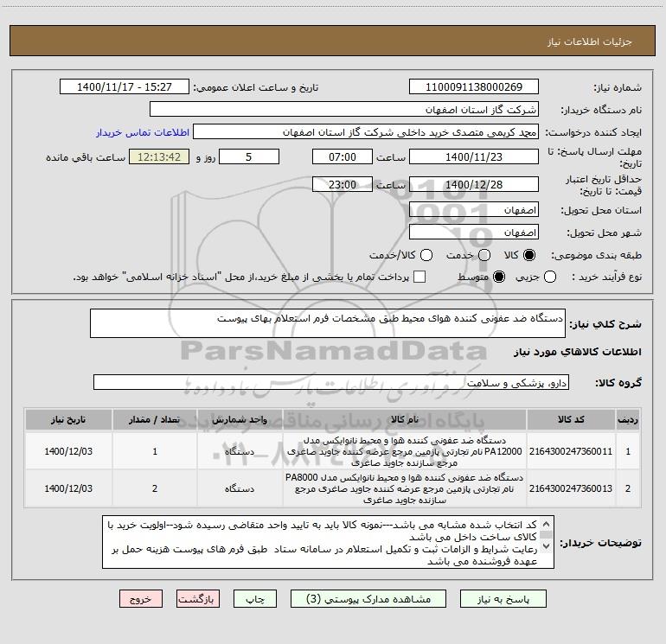
Task: Click the price validity date 1400/12/28 field
Action: [x=474, y=184]
